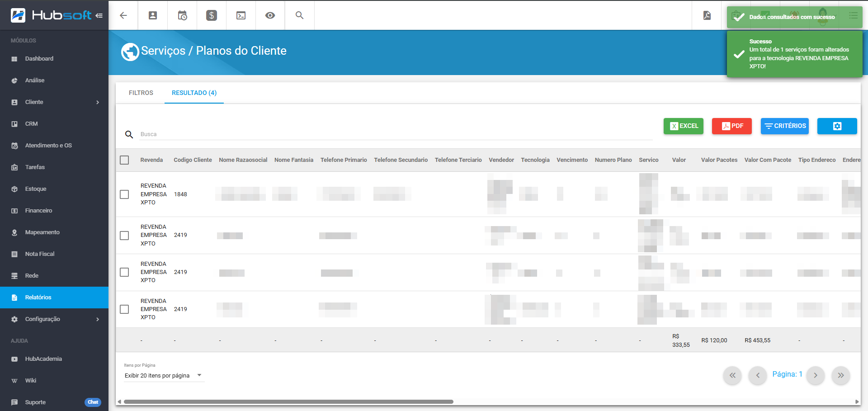Open the client profile toolbar icon

click(153, 15)
